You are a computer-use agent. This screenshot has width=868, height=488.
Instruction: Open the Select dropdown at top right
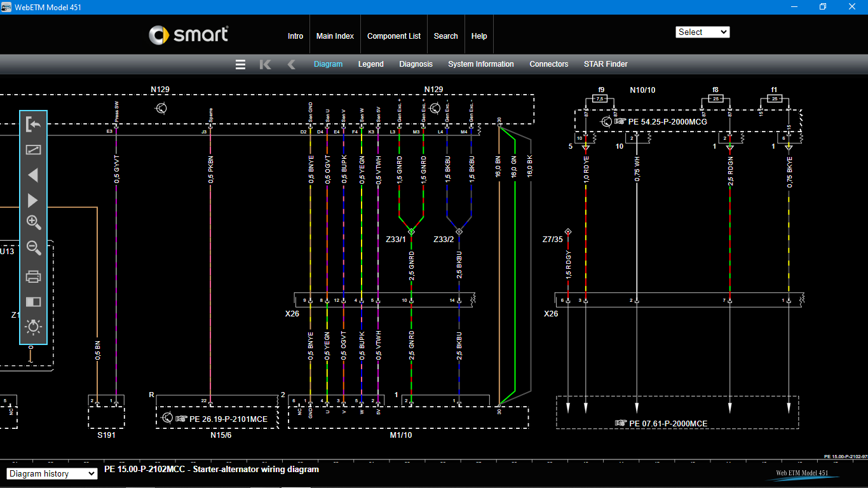point(702,32)
